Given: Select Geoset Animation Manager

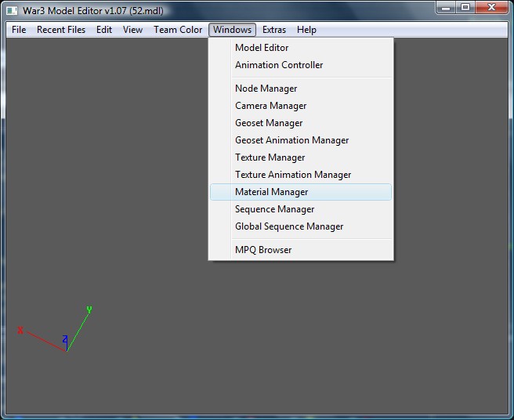Looking at the screenshot, I should point(301,140).
